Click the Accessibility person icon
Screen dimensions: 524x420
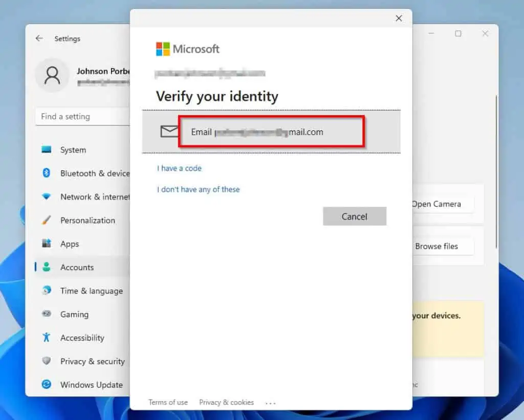47,338
